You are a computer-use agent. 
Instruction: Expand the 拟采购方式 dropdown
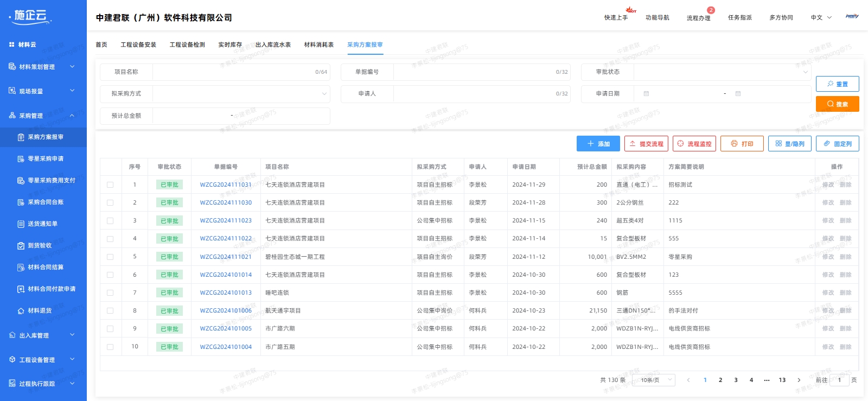click(x=241, y=94)
